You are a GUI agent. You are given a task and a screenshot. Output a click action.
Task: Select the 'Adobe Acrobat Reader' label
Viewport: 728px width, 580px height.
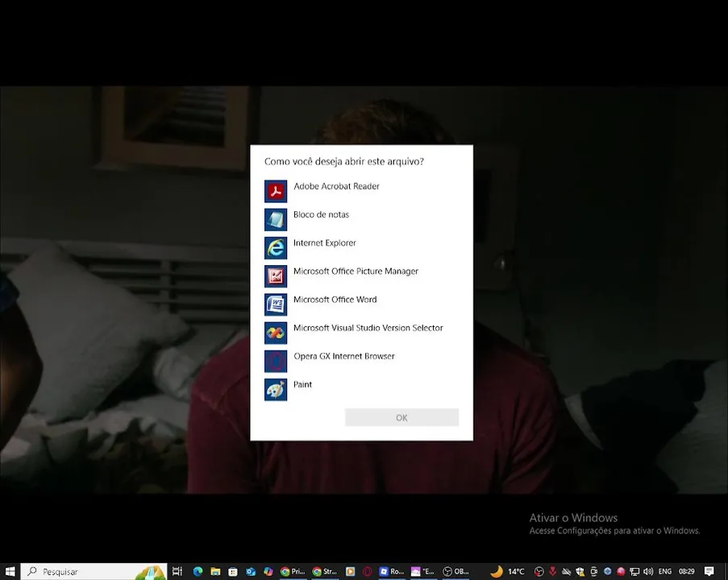[337, 186]
